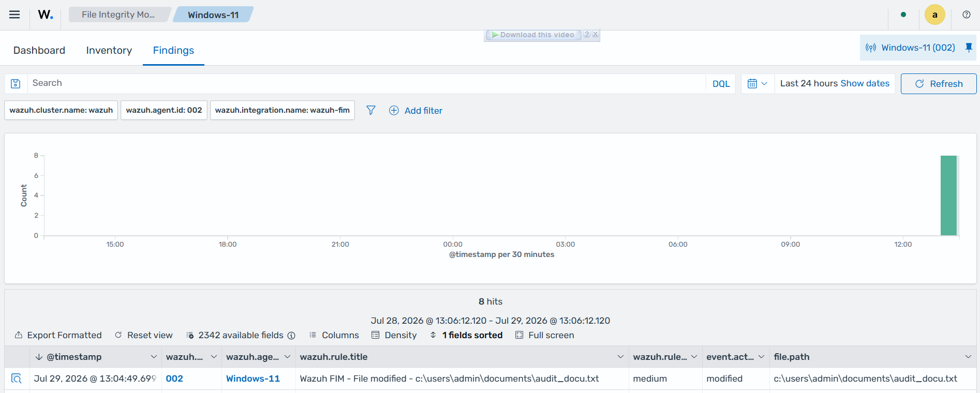Click Show dates link

pos(865,83)
